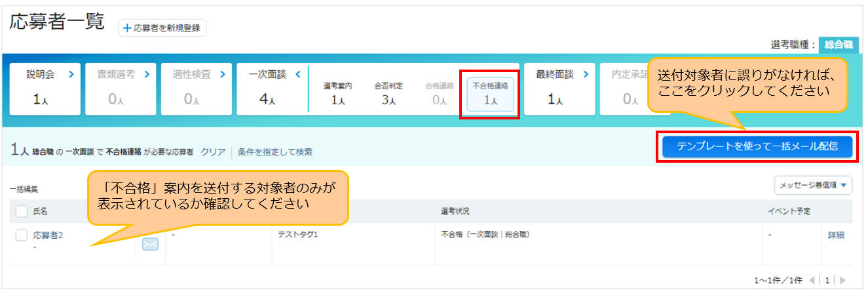
Task: Click the 1〜1件／1件 count text
Action: coord(779,280)
